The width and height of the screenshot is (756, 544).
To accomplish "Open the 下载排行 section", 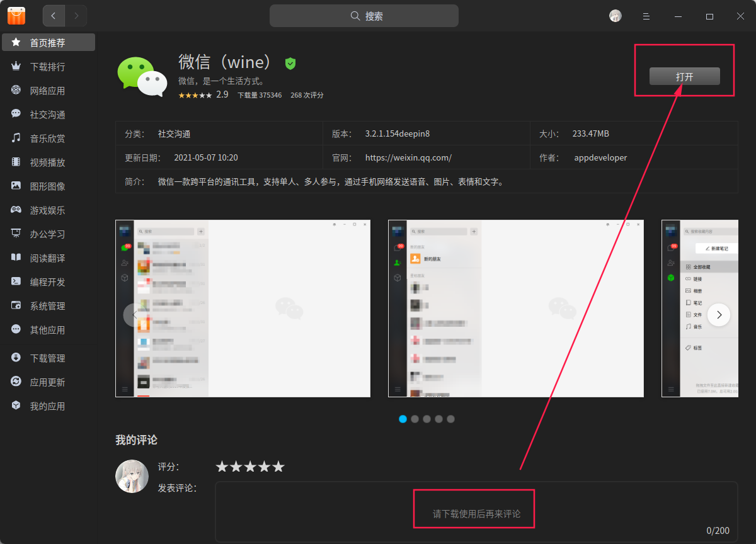I will coord(49,67).
